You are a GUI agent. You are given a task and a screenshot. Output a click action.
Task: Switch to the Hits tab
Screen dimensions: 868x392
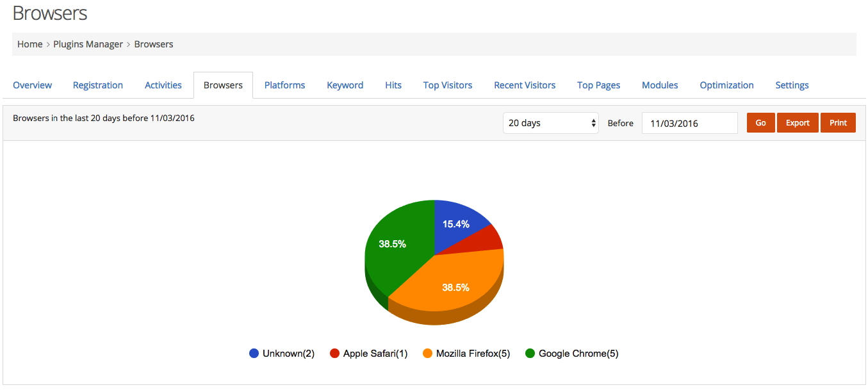[x=393, y=85]
